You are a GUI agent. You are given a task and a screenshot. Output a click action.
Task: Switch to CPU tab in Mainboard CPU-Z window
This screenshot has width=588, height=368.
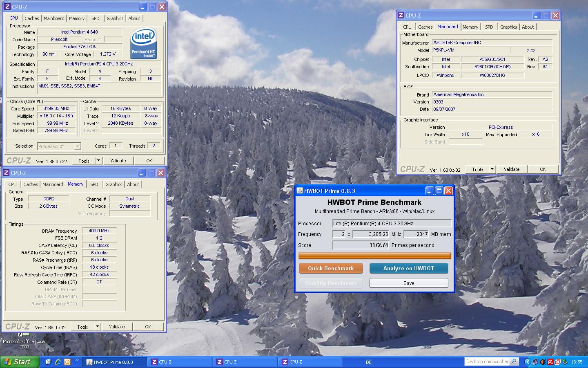407,27
